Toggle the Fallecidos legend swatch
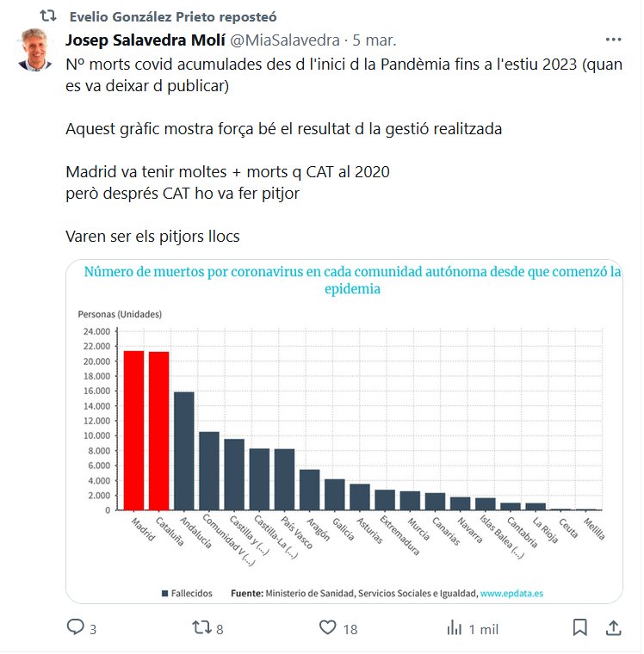The image size is (644, 654). point(164,593)
